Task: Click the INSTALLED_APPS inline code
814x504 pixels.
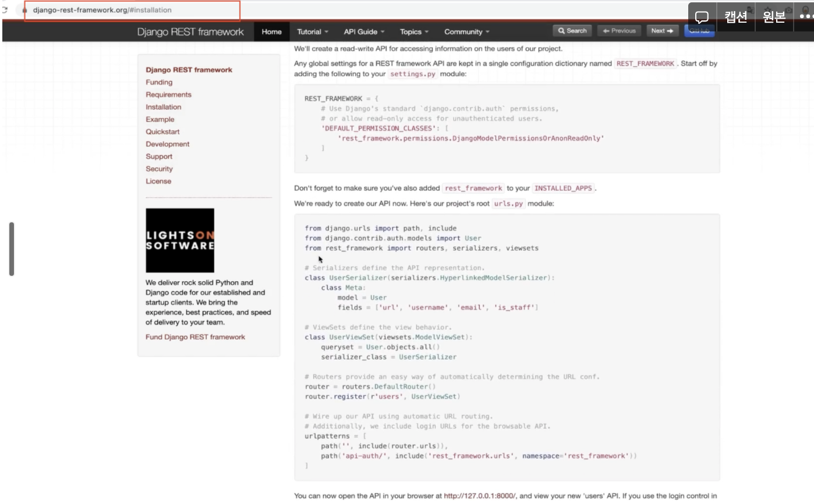Action: [563, 189]
